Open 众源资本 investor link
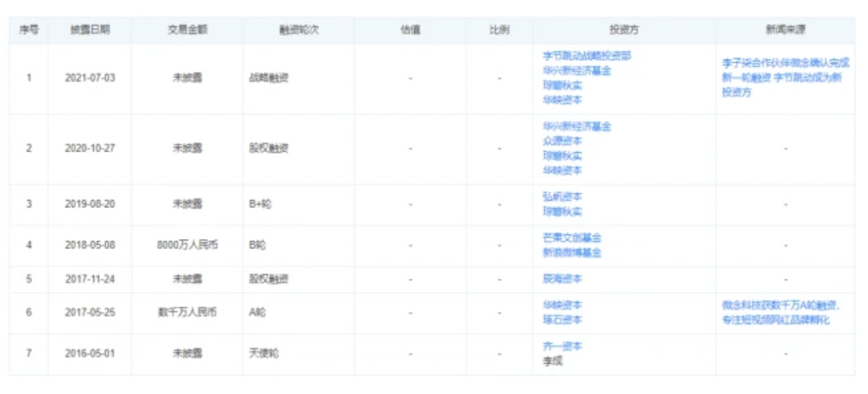The height and width of the screenshot is (394, 868). click(x=563, y=140)
